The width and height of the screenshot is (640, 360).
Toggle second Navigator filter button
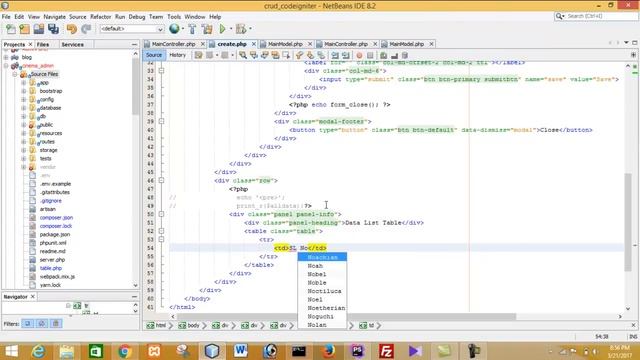42,324
